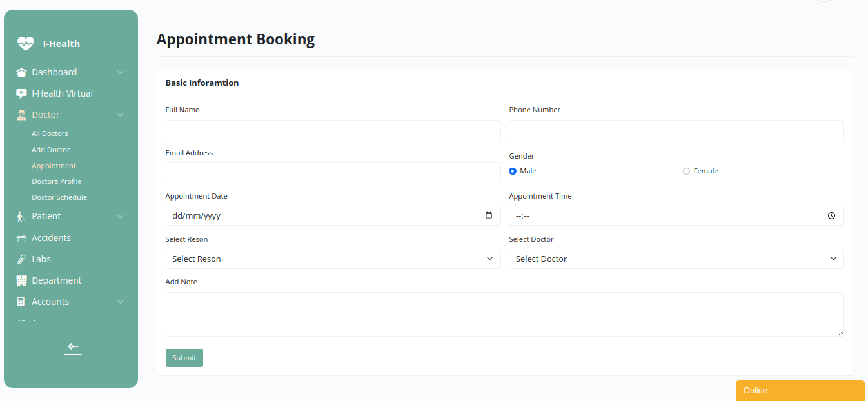Open Doctor Schedule submenu item
868x401 pixels.
point(59,198)
